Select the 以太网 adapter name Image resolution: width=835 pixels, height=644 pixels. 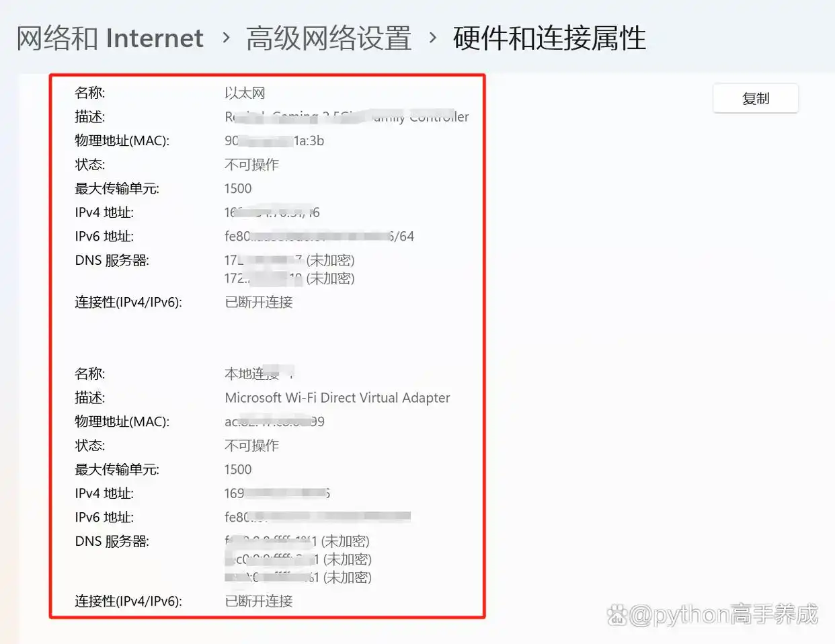point(244,92)
